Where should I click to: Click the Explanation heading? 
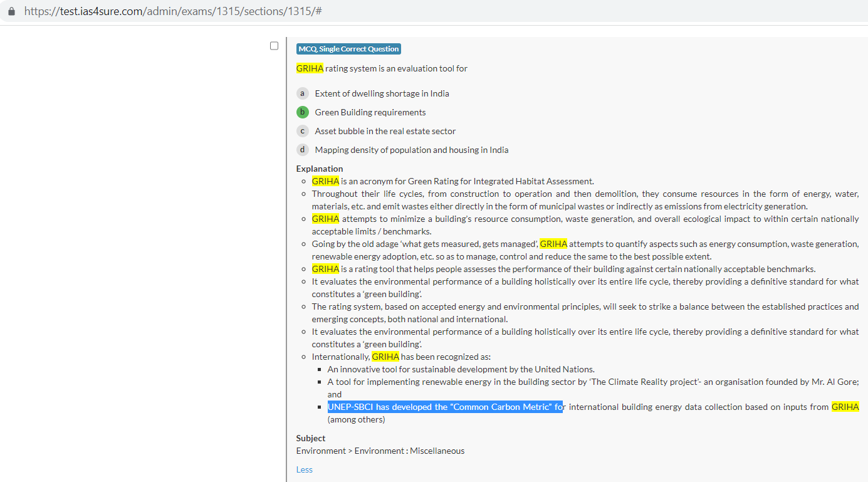coord(319,169)
